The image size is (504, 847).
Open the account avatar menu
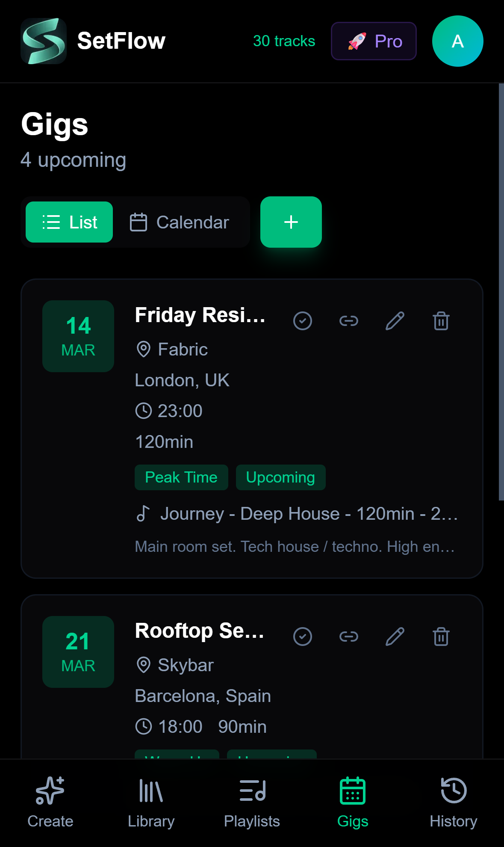tap(457, 41)
